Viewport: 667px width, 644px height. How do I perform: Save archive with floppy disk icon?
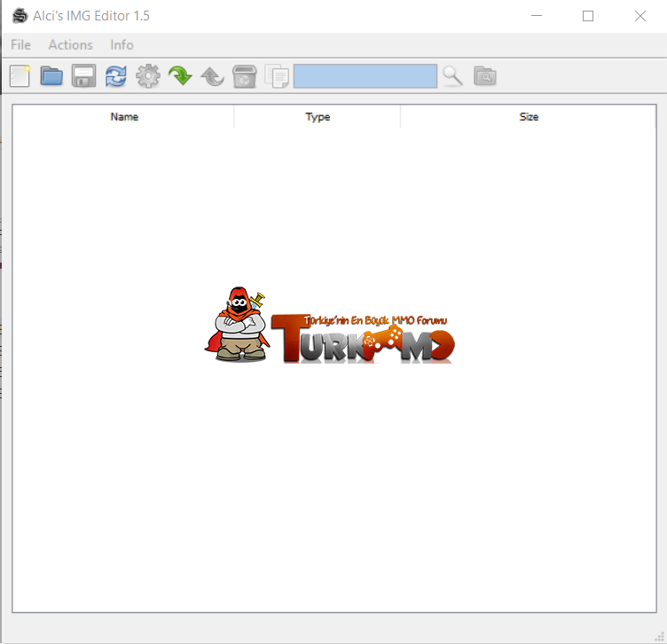[x=83, y=76]
